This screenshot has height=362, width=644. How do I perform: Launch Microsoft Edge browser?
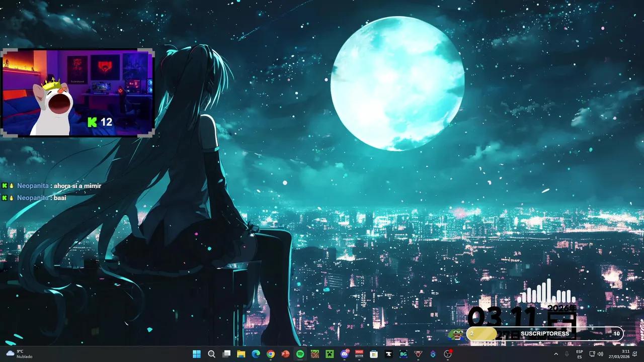click(256, 354)
